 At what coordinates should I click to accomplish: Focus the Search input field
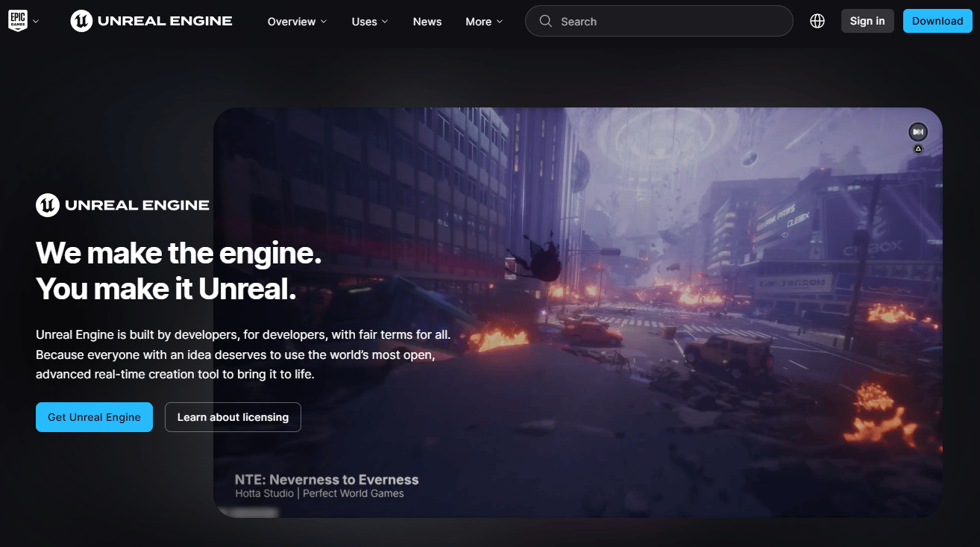(x=659, y=21)
